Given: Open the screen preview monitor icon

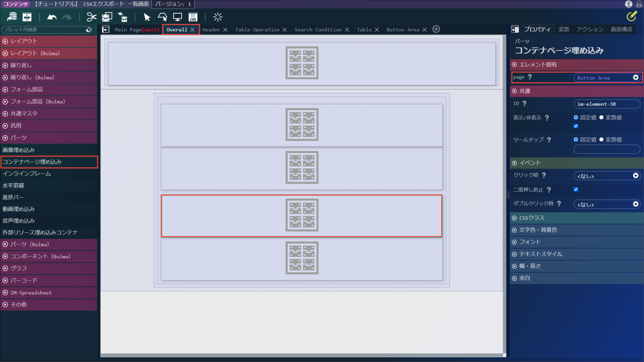Looking at the screenshot, I should point(177,17).
